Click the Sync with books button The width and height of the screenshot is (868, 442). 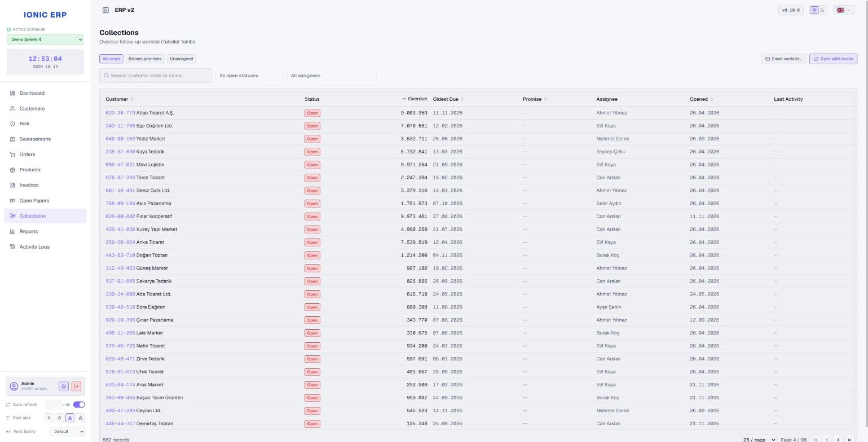pyautogui.click(x=833, y=59)
